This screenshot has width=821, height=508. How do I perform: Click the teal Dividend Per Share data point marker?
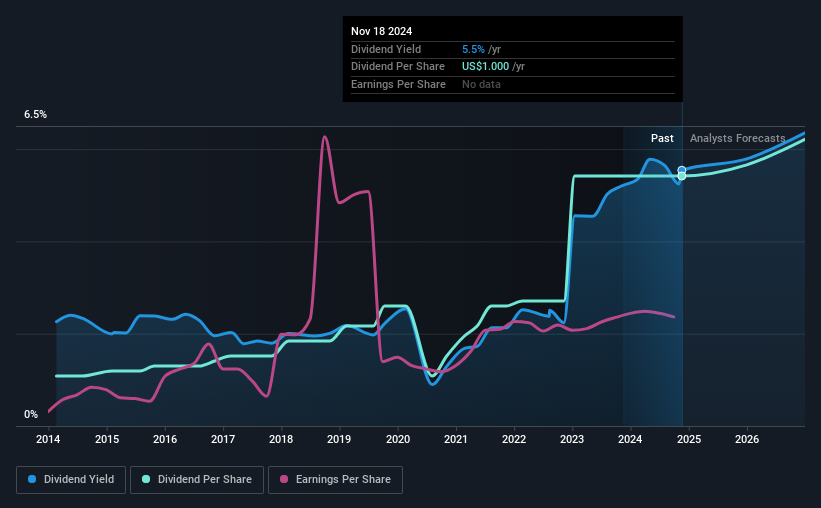point(682,176)
